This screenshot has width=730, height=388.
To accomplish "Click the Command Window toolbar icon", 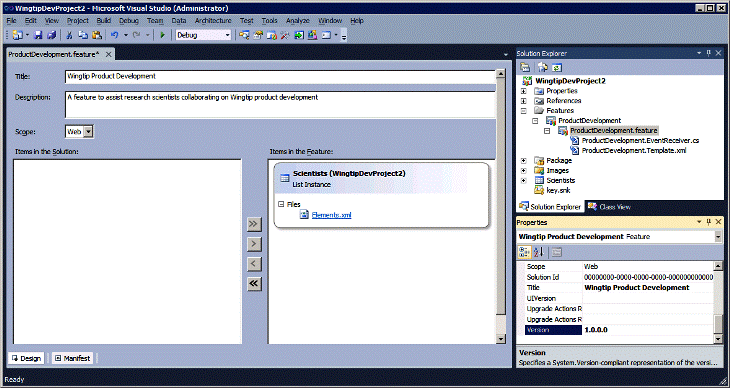I will click(326, 35).
